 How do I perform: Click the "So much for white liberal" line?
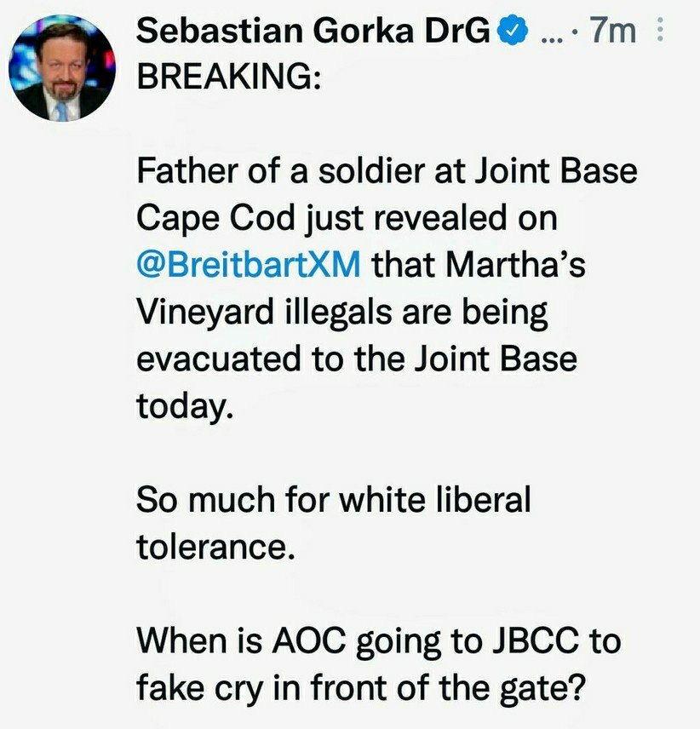click(333, 498)
